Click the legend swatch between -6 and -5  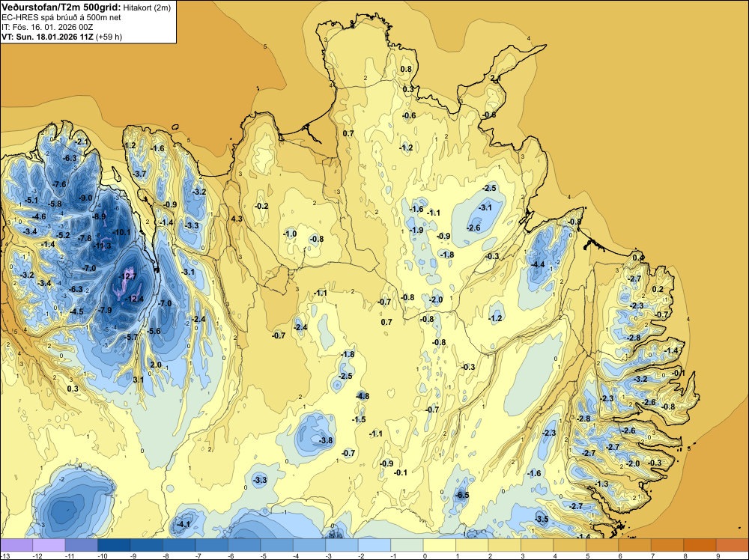244,545
